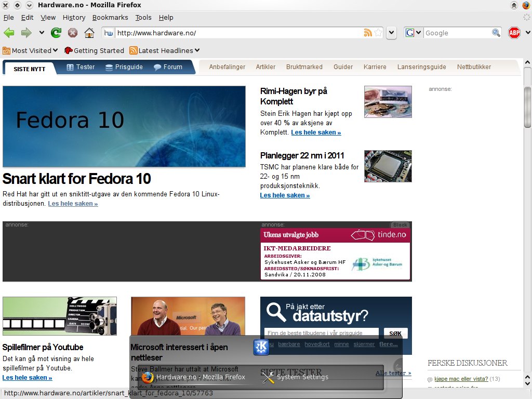Click the prisguide search text field
Screen dimensions: 532x399
click(x=321, y=333)
